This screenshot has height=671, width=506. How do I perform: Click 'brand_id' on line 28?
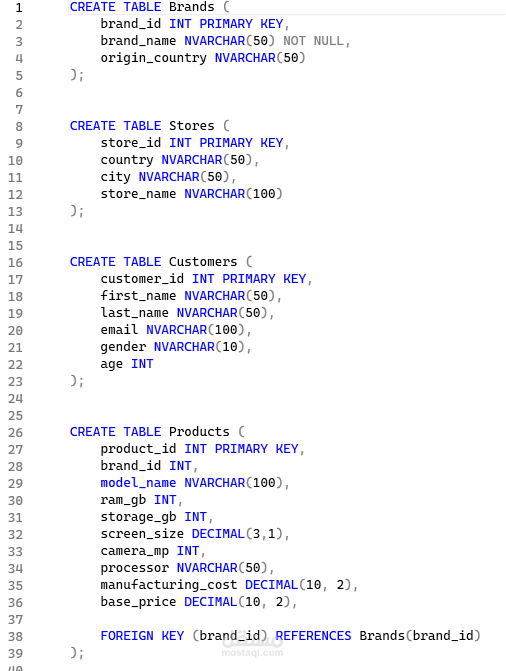tap(131, 466)
